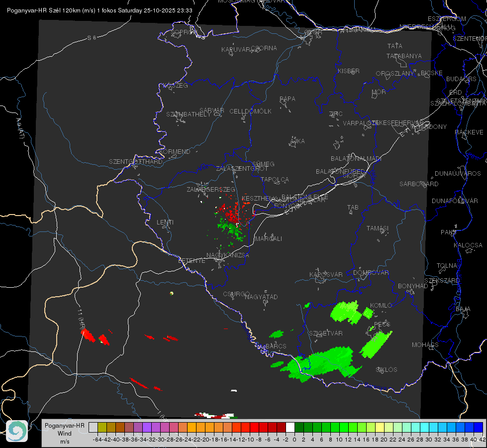Screen dimensions: 487x448
Task: Click the BICSKE city label
Action: coord(432,73)
